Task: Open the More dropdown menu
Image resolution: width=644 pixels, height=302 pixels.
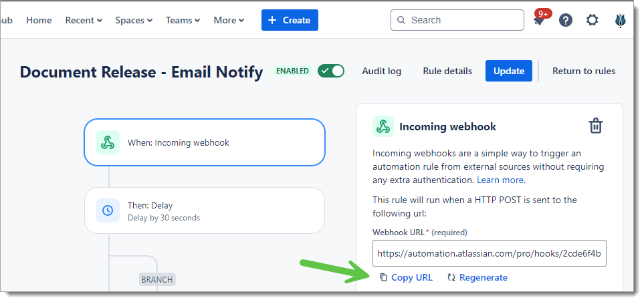Action: (x=229, y=20)
